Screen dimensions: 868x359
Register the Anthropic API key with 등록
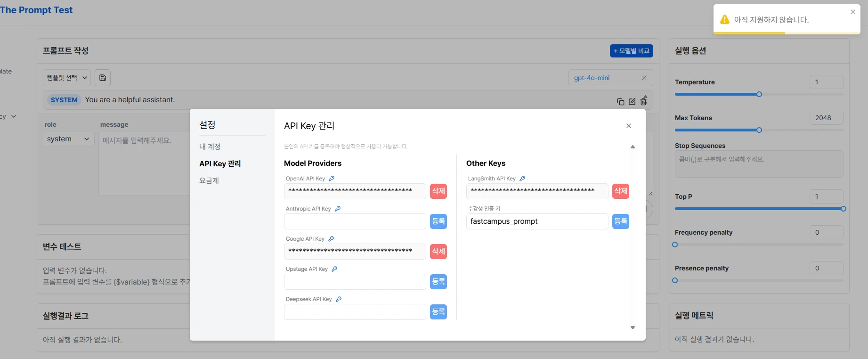click(438, 221)
